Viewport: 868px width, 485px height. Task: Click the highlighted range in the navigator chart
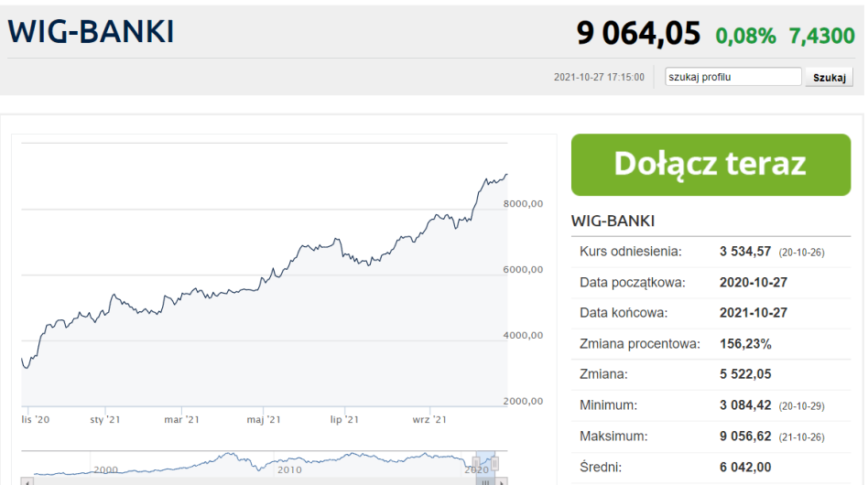[485, 463]
